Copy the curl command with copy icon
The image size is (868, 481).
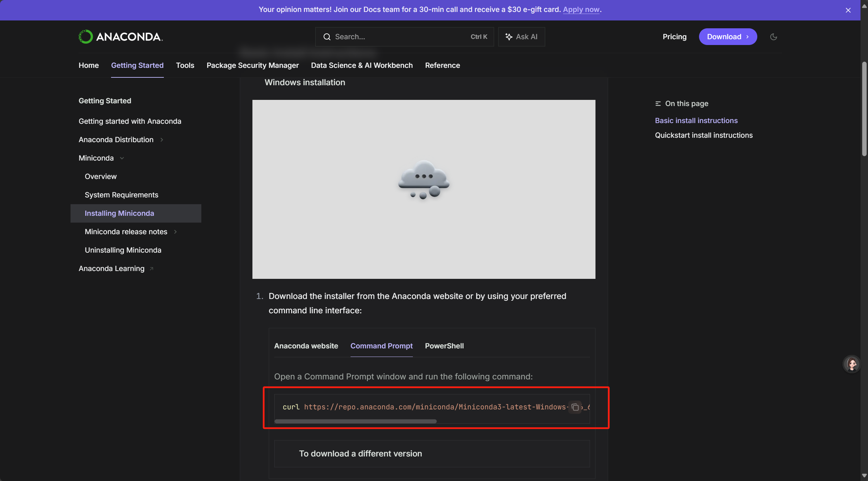[575, 407]
